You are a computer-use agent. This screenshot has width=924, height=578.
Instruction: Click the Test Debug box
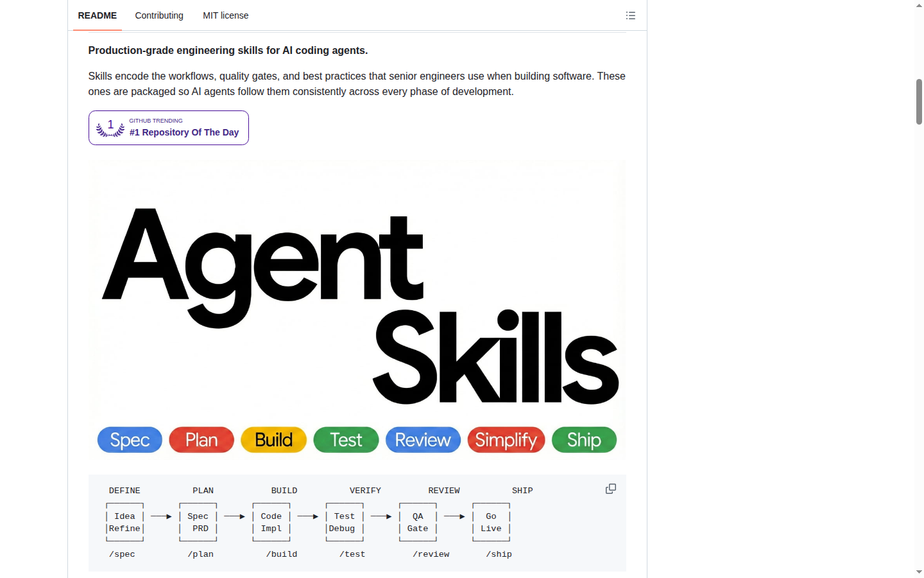(x=345, y=522)
